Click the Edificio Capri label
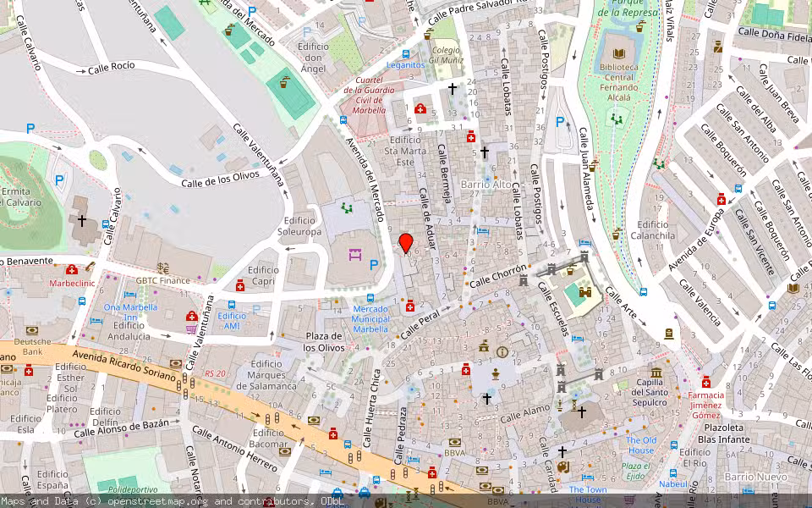The width and height of the screenshot is (812, 508). [263, 276]
